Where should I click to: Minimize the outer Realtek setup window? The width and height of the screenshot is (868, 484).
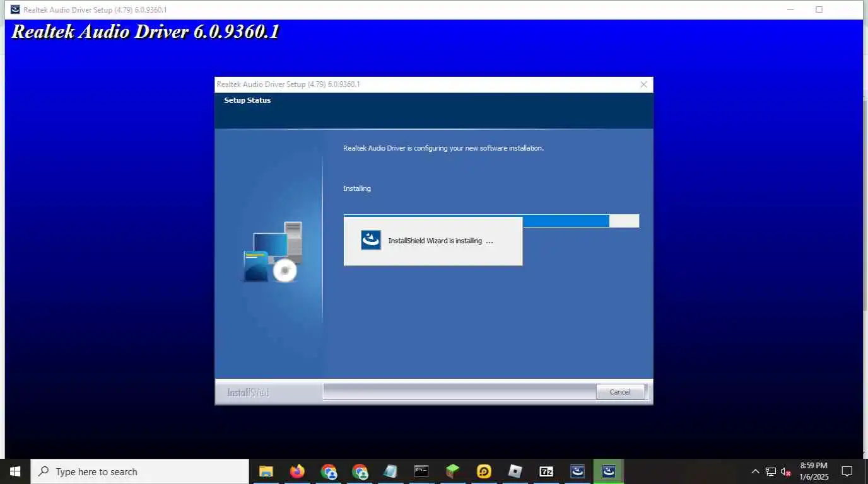pos(791,9)
